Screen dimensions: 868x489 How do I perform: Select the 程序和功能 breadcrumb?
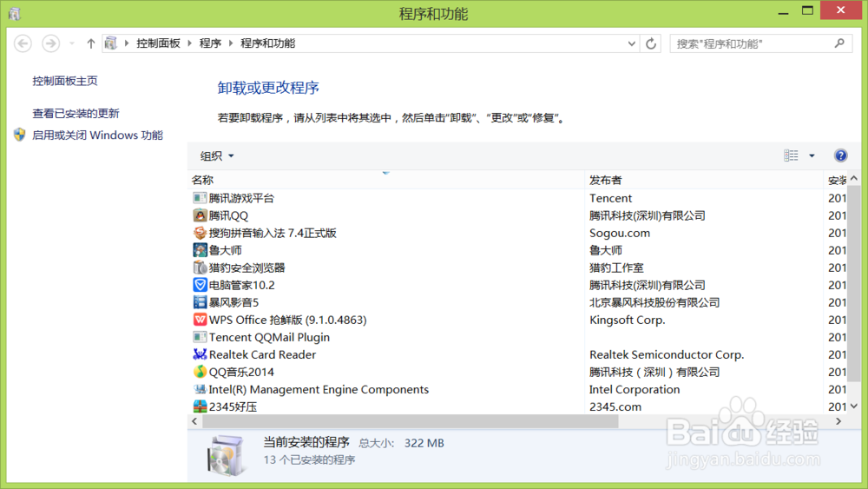click(x=268, y=43)
